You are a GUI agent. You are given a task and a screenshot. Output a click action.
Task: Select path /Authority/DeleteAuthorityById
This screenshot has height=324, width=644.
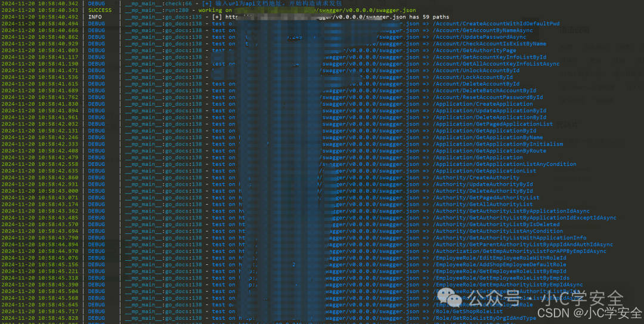pyautogui.click(x=482, y=191)
